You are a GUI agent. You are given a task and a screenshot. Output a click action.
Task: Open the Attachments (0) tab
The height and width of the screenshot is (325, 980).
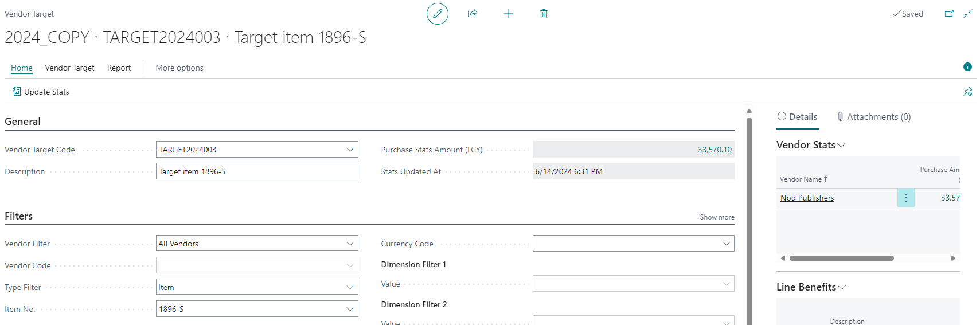tap(874, 117)
